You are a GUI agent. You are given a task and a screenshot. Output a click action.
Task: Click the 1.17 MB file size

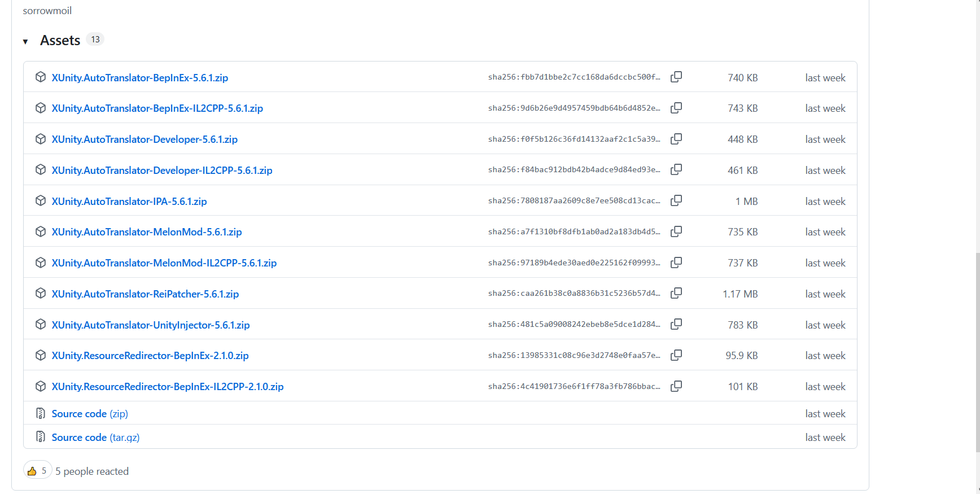pyautogui.click(x=740, y=294)
